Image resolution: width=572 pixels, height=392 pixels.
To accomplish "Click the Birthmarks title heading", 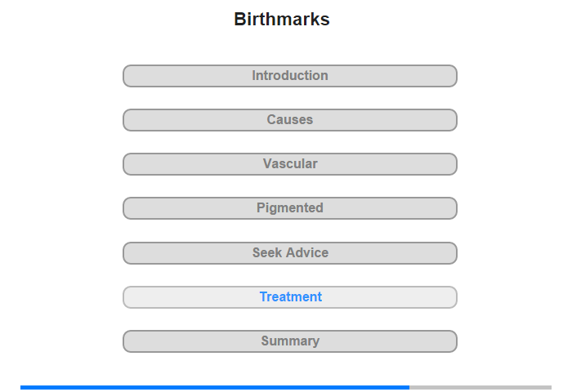I will point(282,20).
